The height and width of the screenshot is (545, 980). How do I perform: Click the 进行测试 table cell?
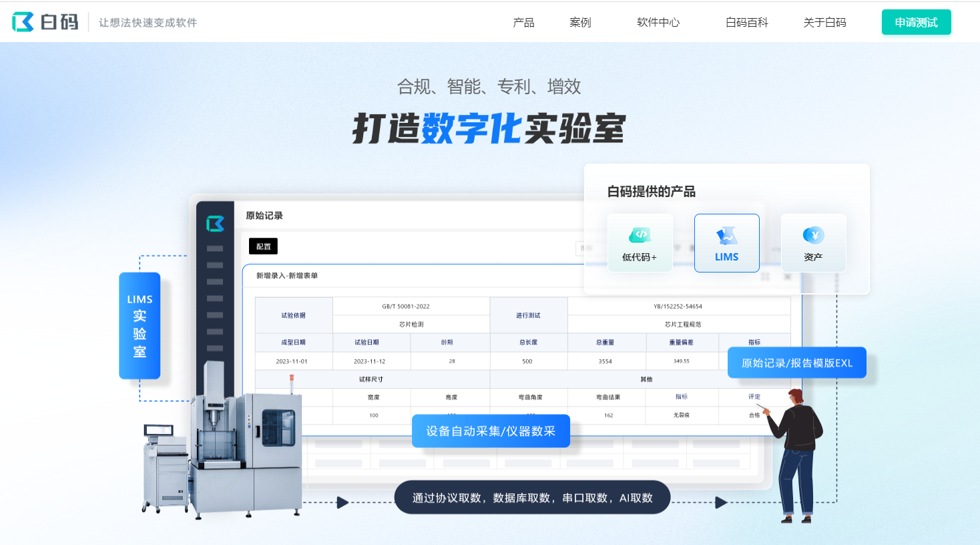(x=529, y=315)
